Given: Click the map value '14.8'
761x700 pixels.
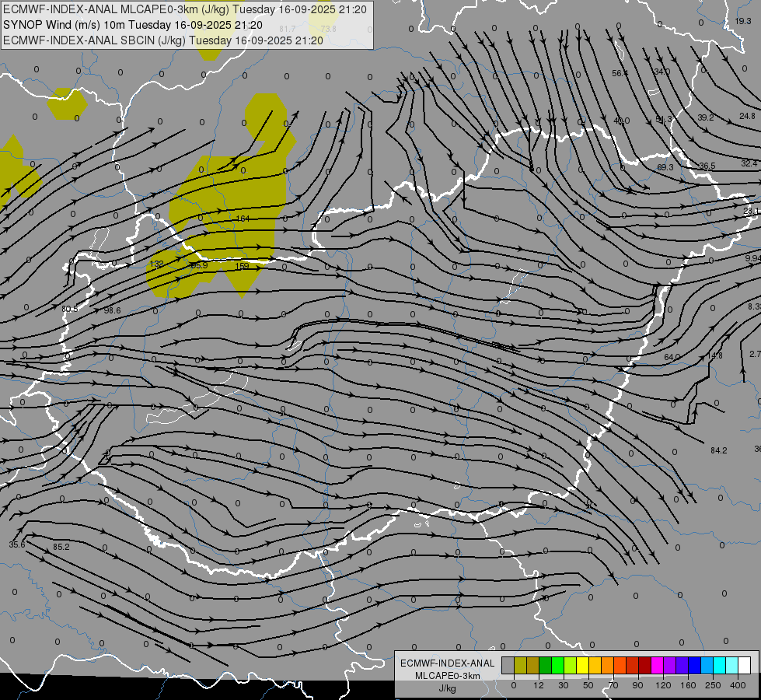Looking at the screenshot, I should pos(714,355).
